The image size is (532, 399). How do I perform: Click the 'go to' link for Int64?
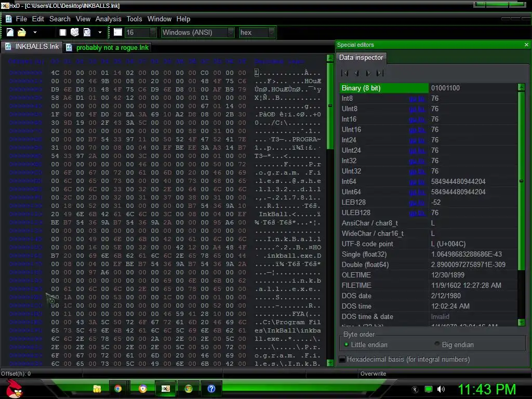click(417, 182)
